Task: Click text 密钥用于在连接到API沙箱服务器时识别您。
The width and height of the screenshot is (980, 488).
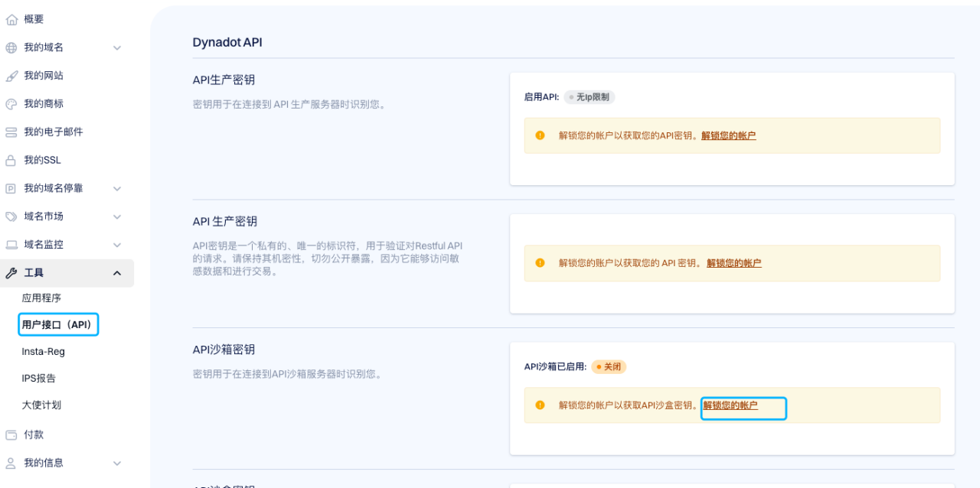Action: coord(288,374)
